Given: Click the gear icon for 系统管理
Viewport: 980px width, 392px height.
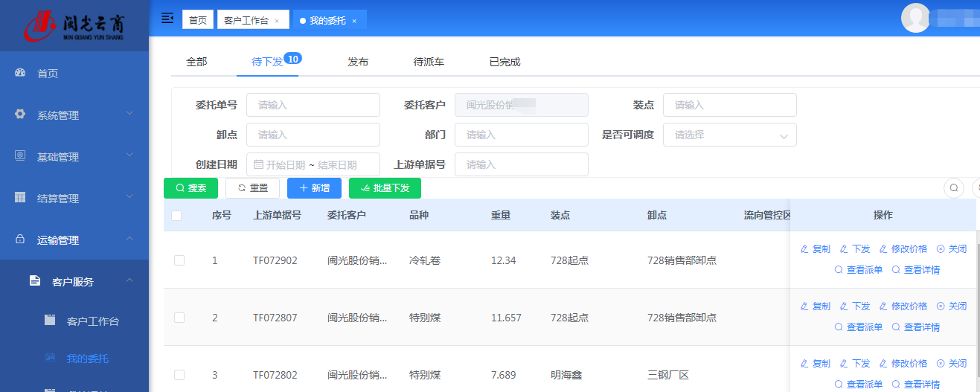Looking at the screenshot, I should pos(21,115).
